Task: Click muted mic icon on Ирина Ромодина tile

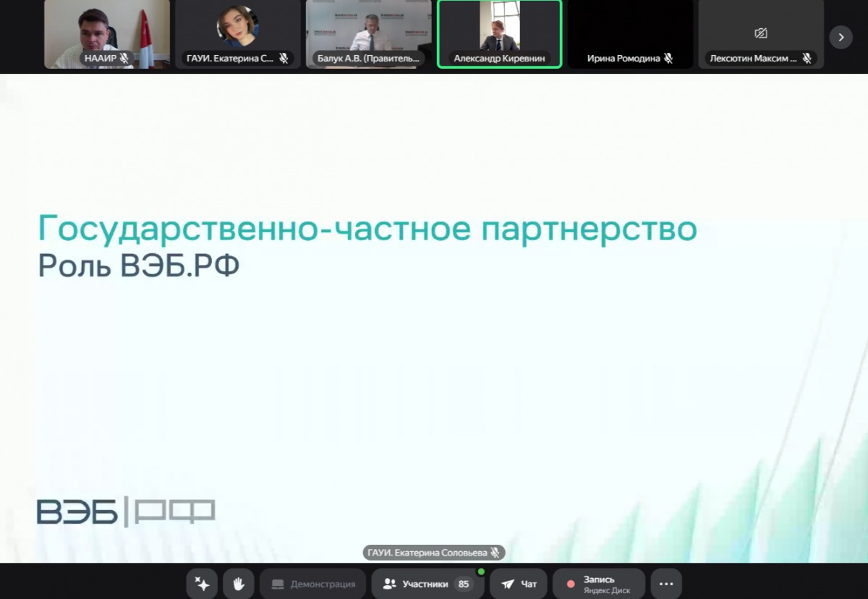Action: tap(668, 58)
